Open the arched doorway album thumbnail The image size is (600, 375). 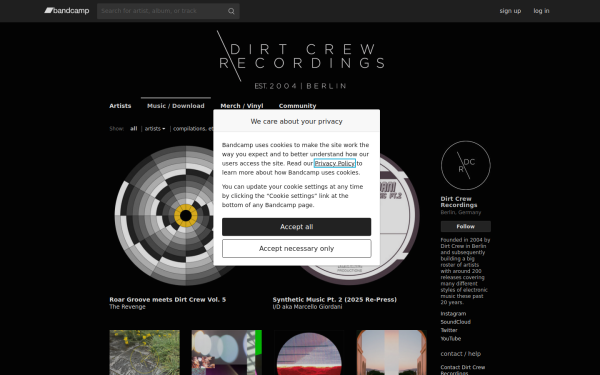pos(391,352)
